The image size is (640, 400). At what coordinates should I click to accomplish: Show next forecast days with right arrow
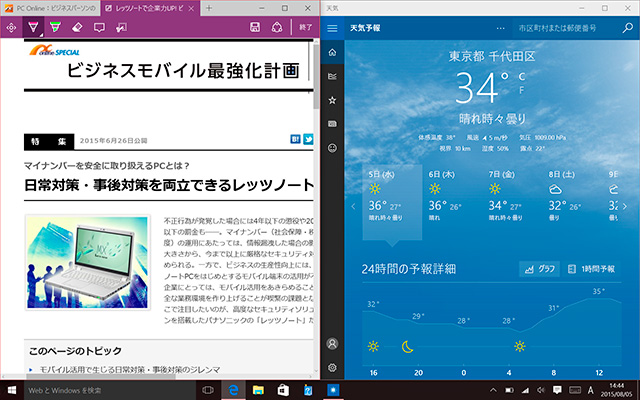pos(625,206)
